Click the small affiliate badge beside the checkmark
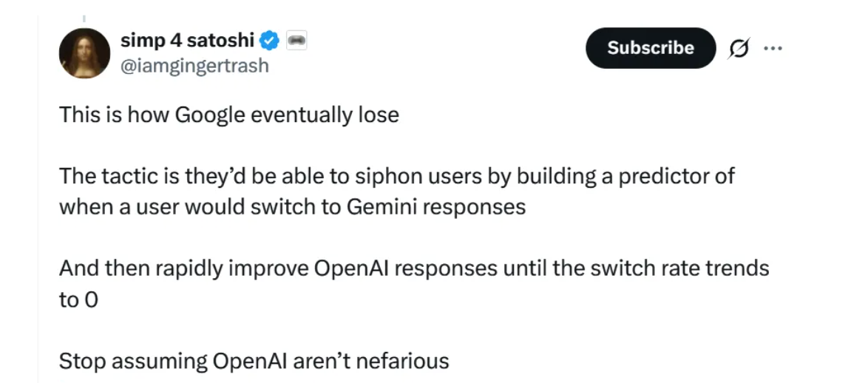This screenshot has width=868, height=383. click(296, 40)
